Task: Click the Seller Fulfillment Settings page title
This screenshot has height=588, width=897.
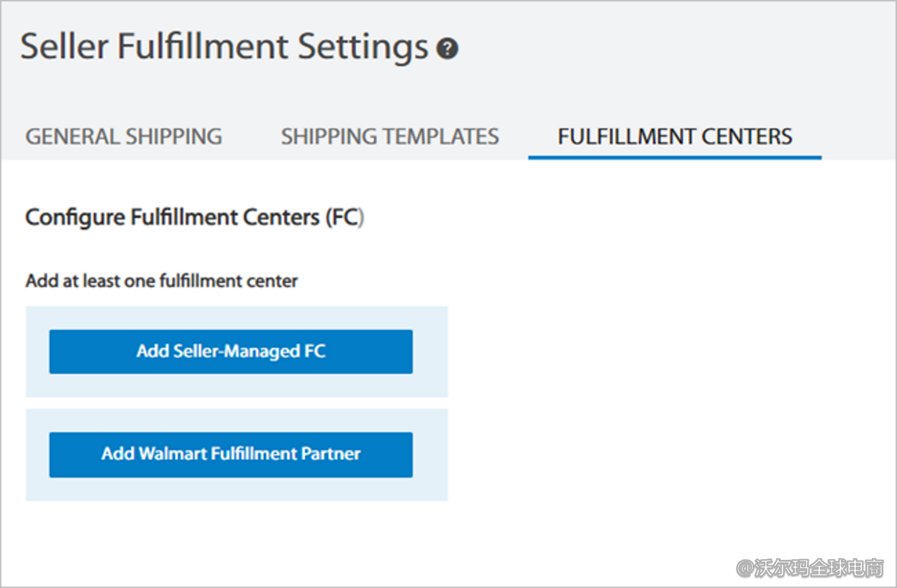Action: pos(224,47)
